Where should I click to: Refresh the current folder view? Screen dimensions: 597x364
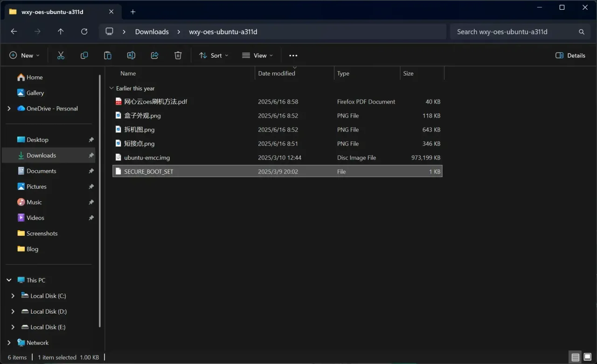84,32
